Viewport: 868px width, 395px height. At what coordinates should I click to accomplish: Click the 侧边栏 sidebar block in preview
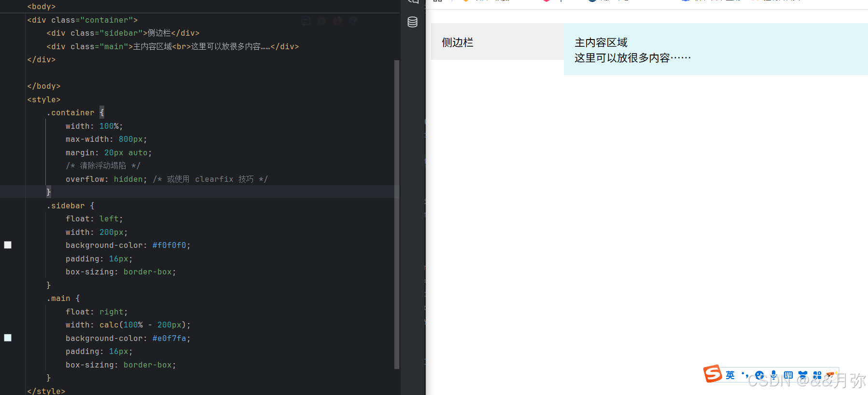(x=497, y=42)
